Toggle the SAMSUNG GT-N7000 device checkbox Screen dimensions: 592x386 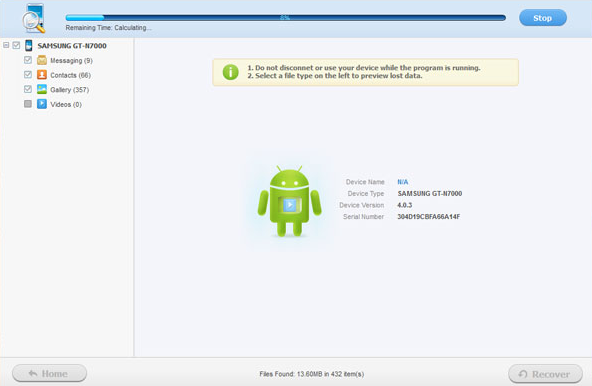[16, 45]
